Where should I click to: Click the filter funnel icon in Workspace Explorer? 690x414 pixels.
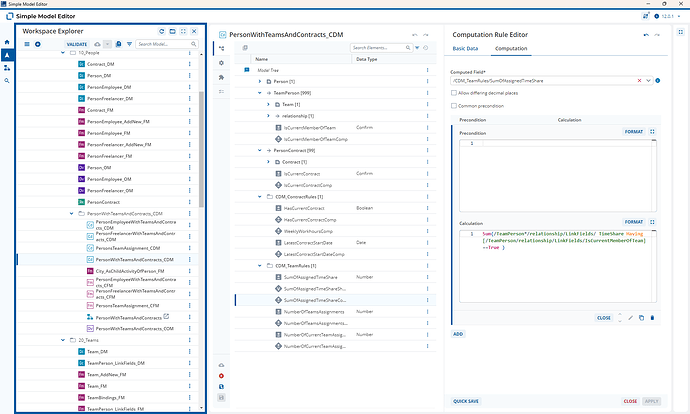[129, 44]
